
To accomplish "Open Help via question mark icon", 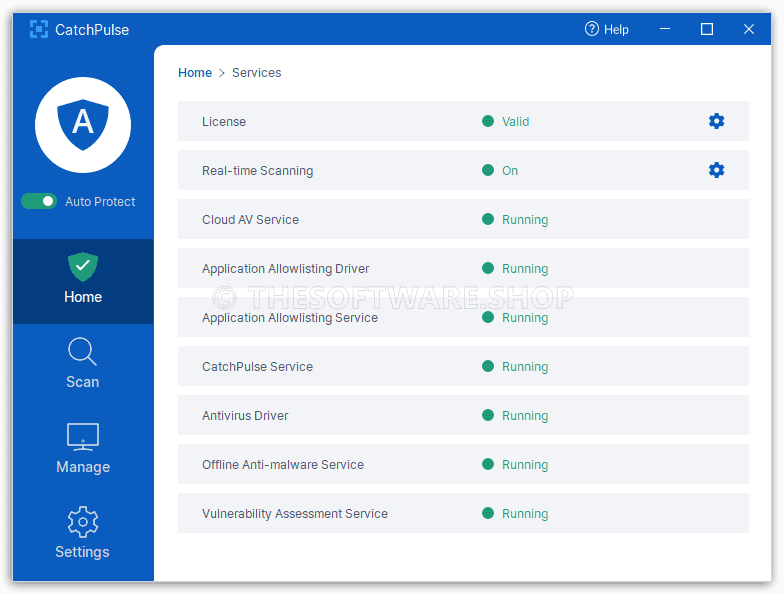I will (592, 29).
